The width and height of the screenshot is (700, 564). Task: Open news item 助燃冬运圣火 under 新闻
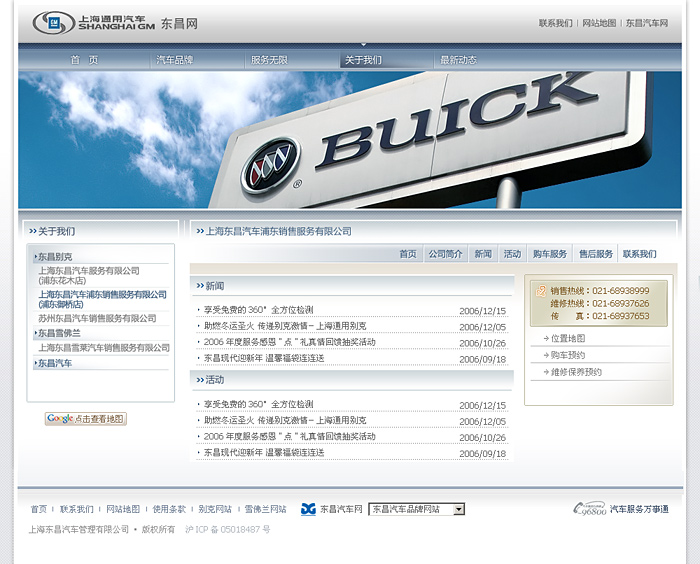point(285,326)
